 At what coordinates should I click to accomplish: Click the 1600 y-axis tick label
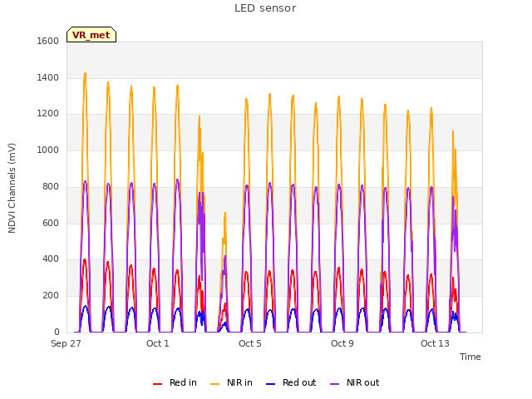tap(48, 42)
